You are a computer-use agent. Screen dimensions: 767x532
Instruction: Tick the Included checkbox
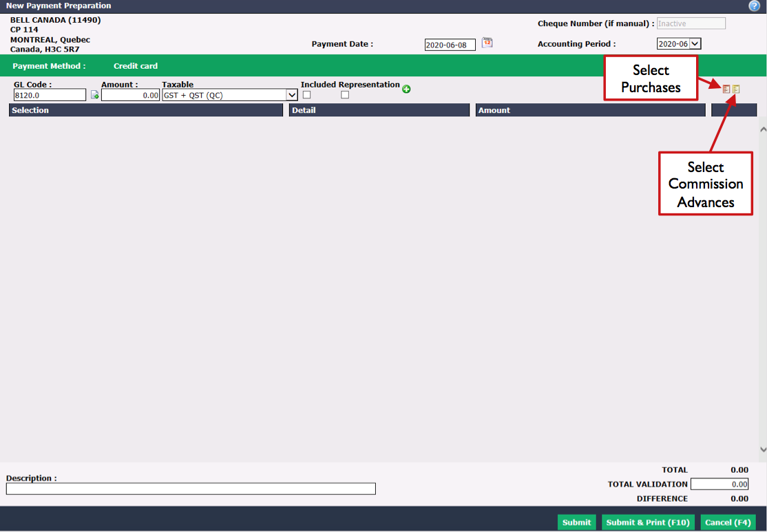pos(306,95)
